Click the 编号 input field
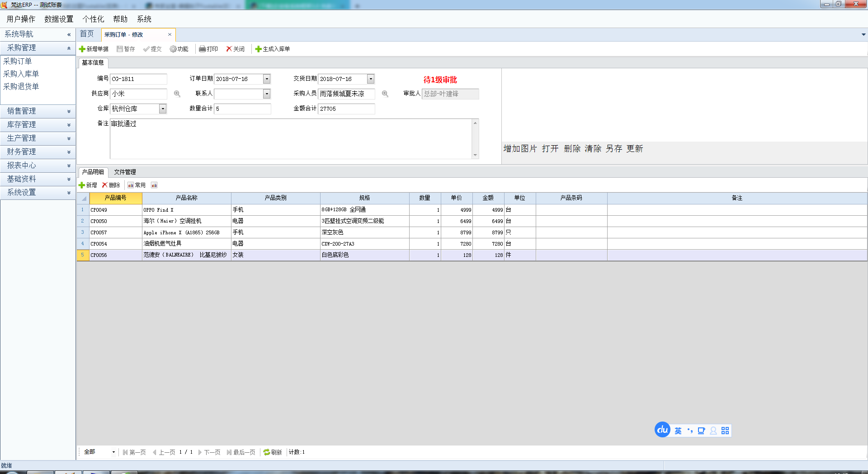Screen dimensions: 868x474 [x=138, y=79]
